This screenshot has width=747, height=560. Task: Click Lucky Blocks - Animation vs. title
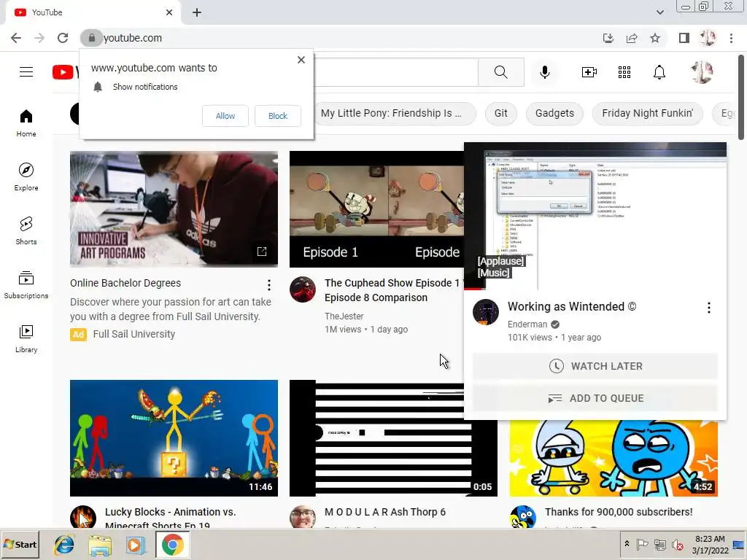point(171,518)
